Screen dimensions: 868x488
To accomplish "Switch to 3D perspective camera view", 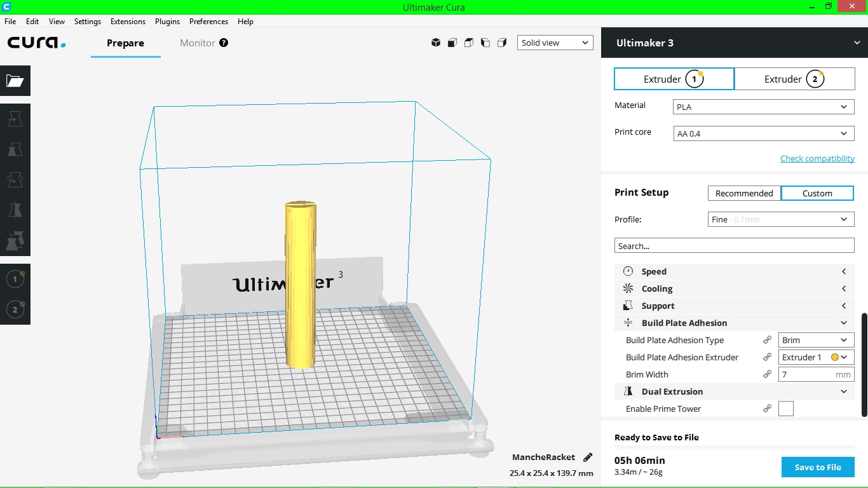I will coord(436,43).
